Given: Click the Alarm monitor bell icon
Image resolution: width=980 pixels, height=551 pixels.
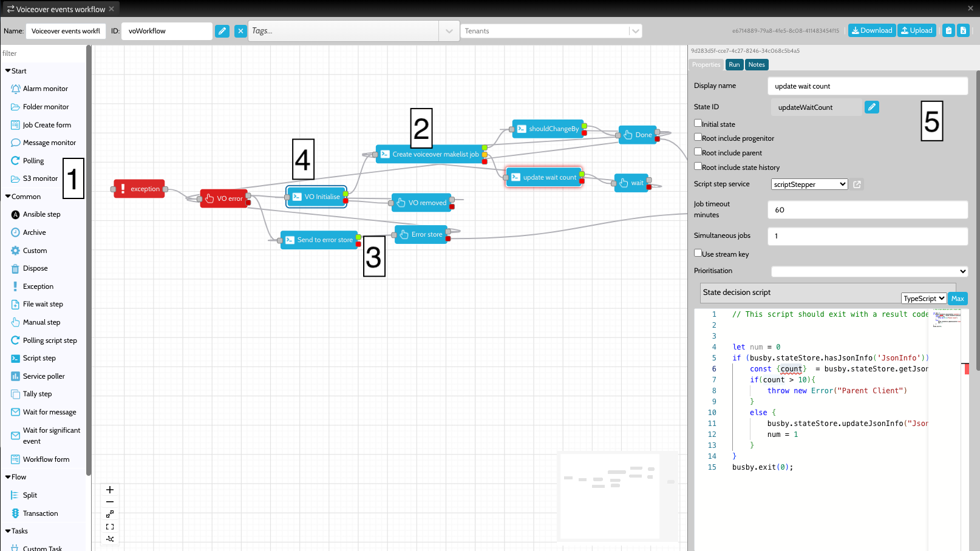Looking at the screenshot, I should (x=16, y=89).
